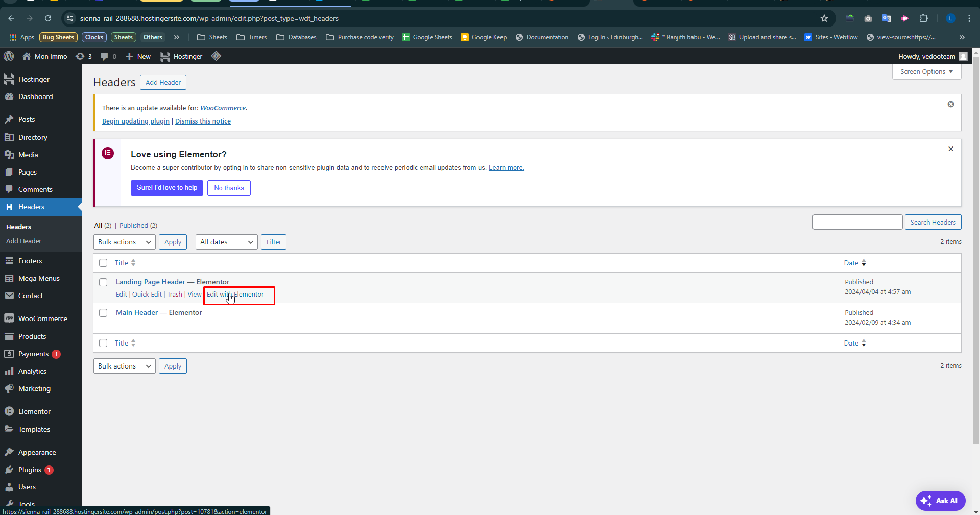Open Chrome three-dot menu
The image size is (980, 515).
coord(969,18)
